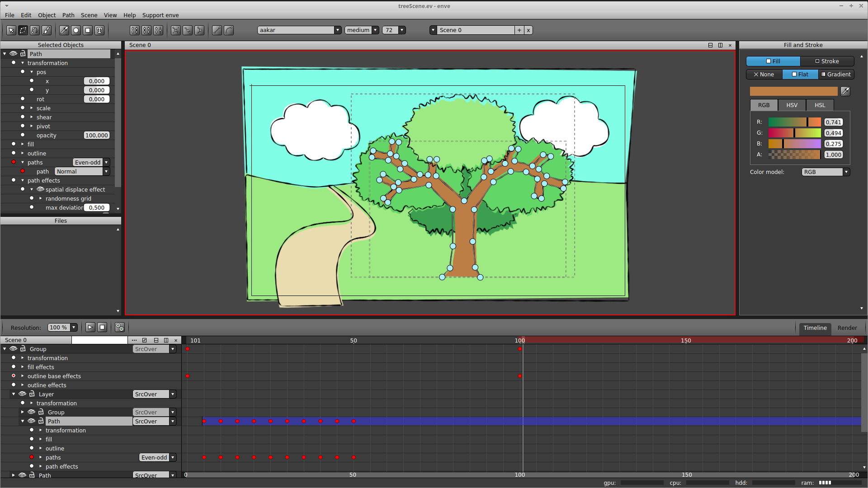Open the Scene menu

point(89,15)
